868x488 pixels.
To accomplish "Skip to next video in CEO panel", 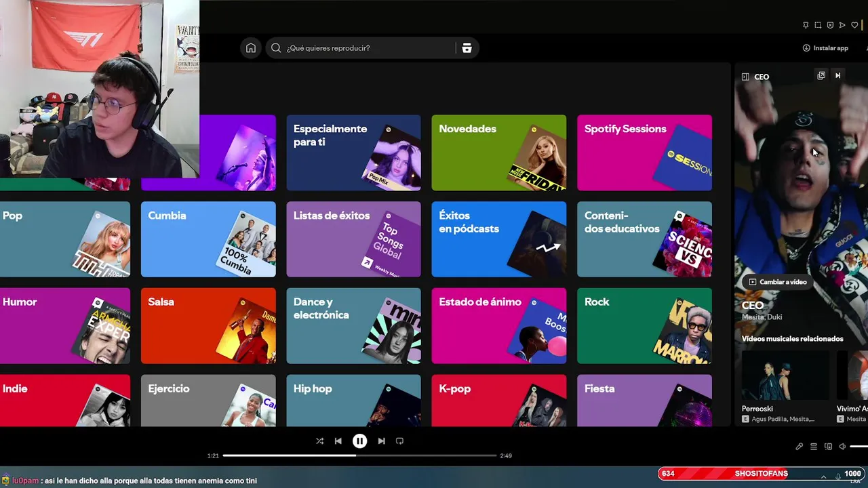I will pos(838,76).
